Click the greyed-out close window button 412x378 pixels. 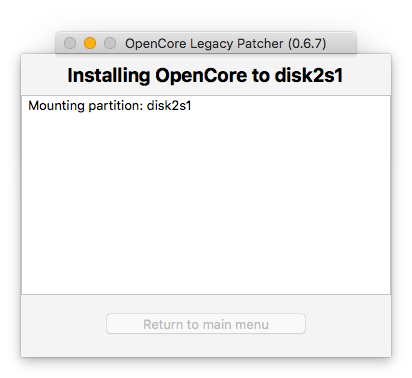pos(70,43)
